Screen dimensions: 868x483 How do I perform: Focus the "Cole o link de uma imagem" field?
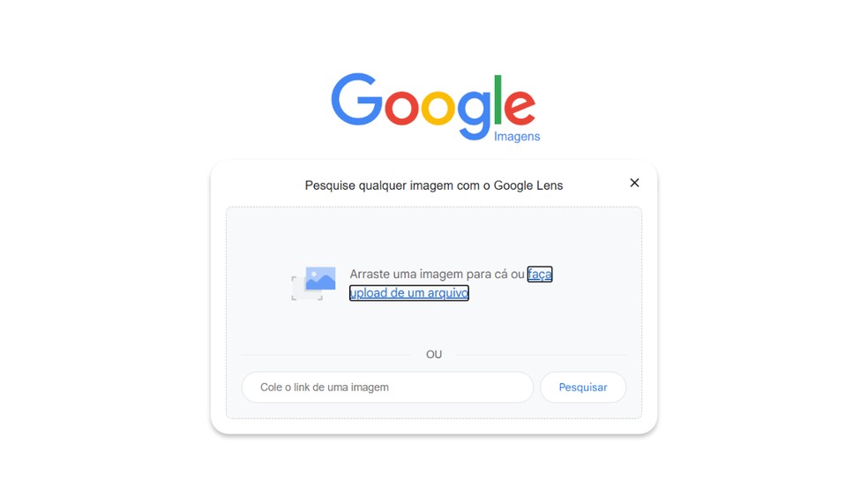tap(387, 387)
